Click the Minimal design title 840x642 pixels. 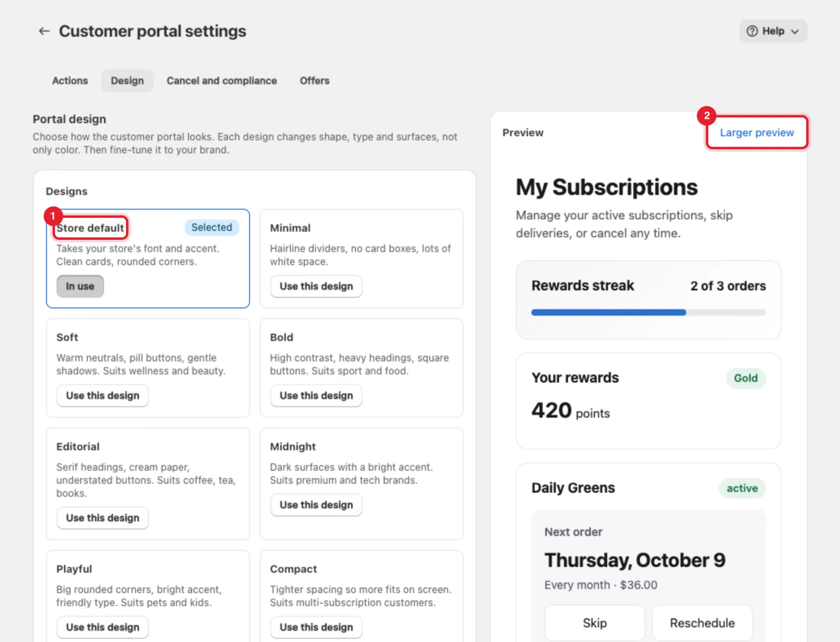[x=290, y=228]
